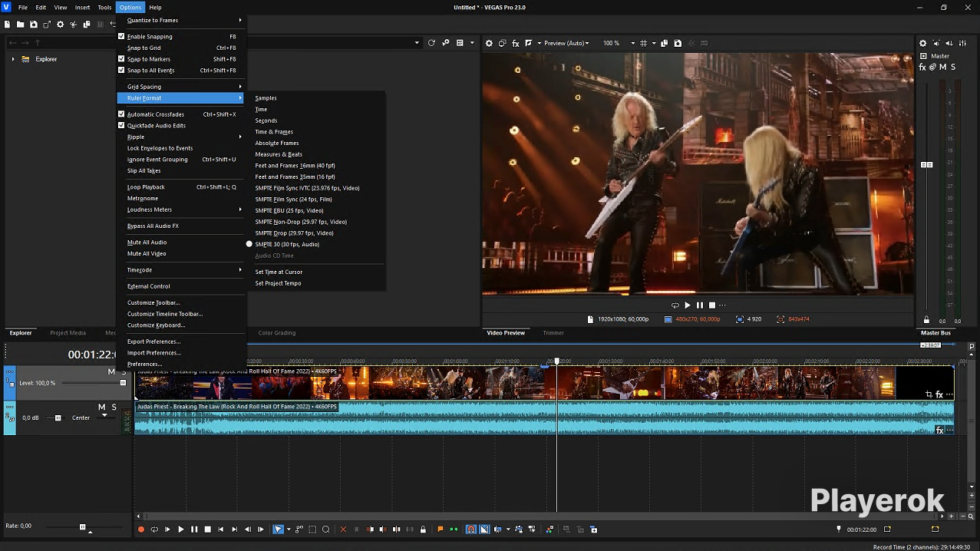The width and height of the screenshot is (980, 551).
Task: Solo the Master bus
Action: tap(953, 68)
